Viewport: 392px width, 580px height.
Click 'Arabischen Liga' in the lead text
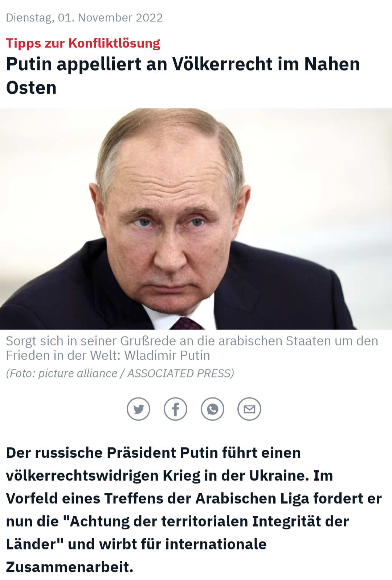[x=252, y=498]
